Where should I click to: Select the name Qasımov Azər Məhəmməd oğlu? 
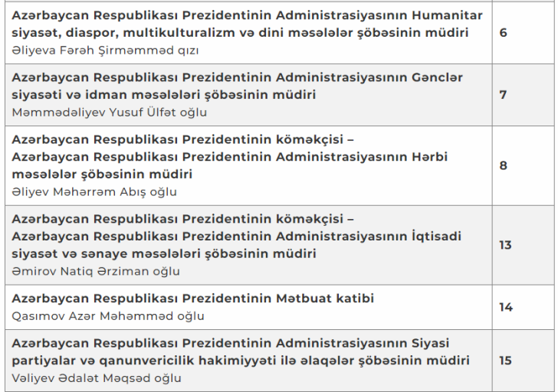click(x=108, y=315)
